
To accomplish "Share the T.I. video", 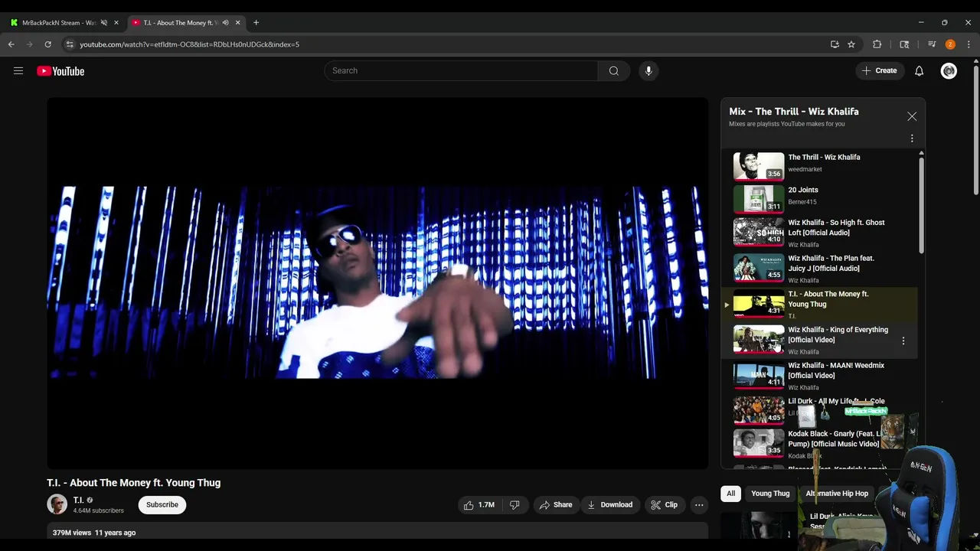I will (556, 505).
